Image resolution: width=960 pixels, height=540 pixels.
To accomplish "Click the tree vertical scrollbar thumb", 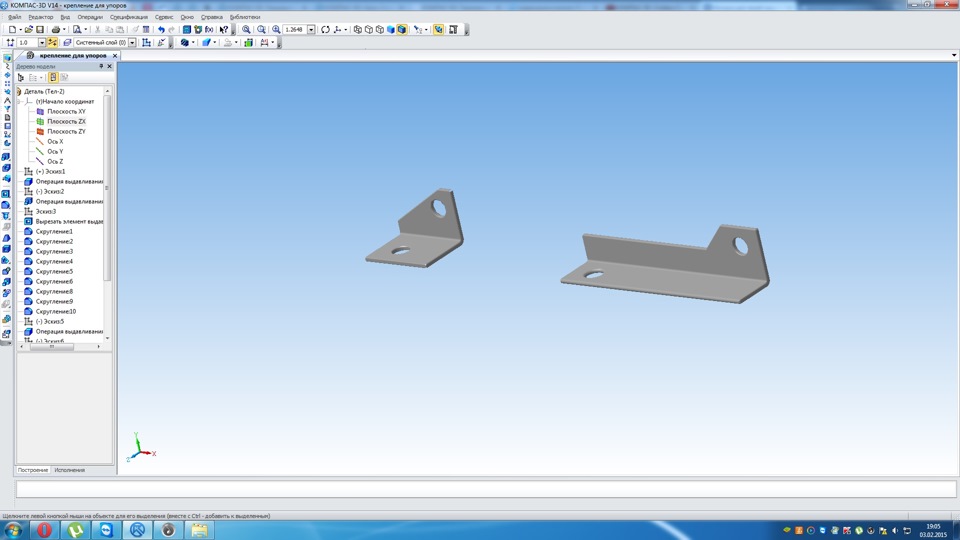I will click(108, 188).
